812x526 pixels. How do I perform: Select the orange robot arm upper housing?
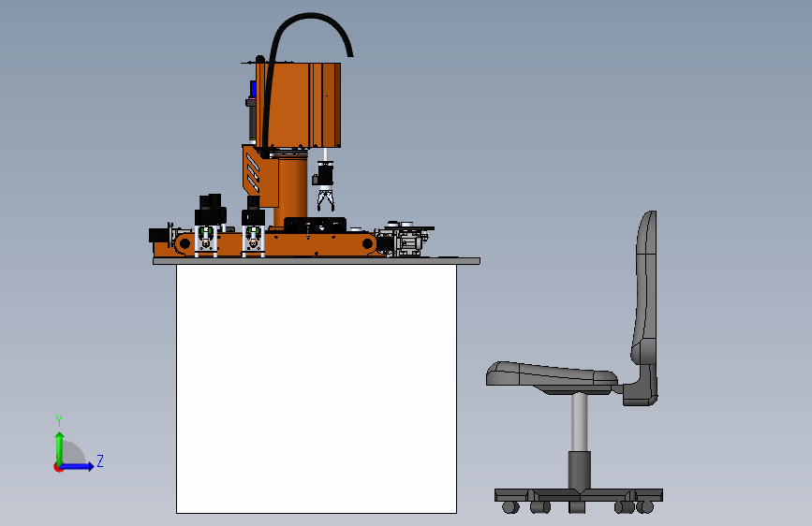298,105
